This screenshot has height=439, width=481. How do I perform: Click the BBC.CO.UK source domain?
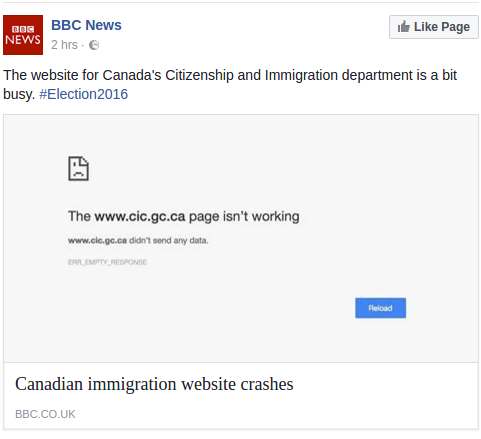(x=45, y=414)
